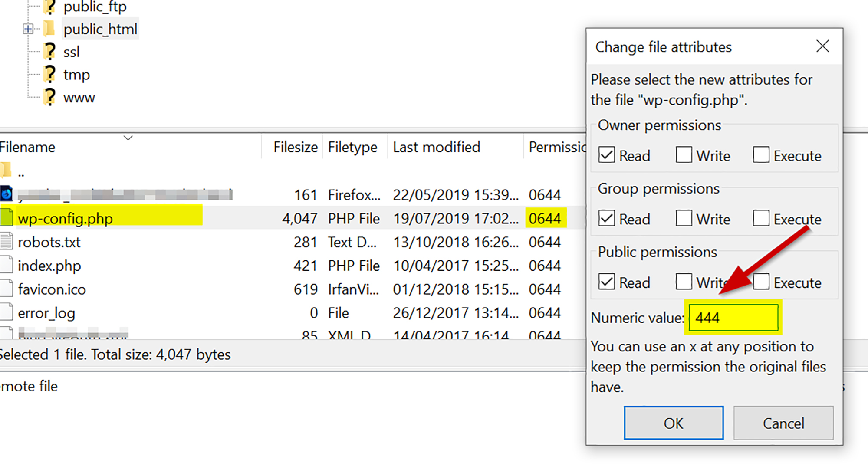
Task: Enable Public Execute permission
Action: pos(761,282)
